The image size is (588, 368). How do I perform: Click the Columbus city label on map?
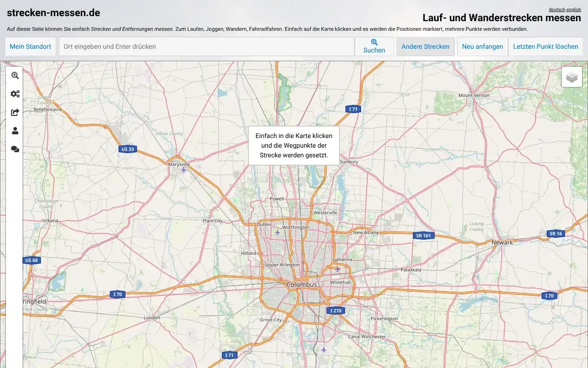click(x=301, y=285)
